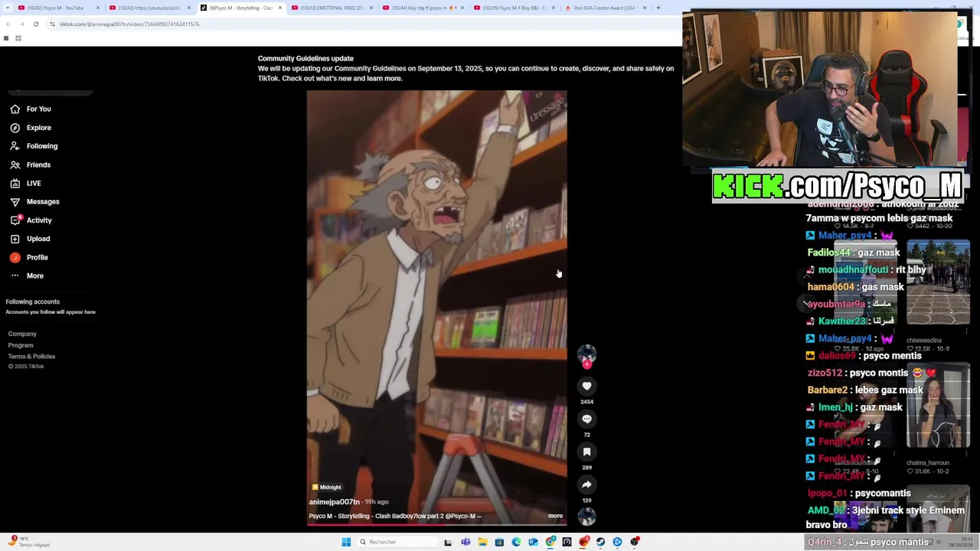Open Messages in the sidebar
This screenshot has height=551, width=980.
coord(34,201)
